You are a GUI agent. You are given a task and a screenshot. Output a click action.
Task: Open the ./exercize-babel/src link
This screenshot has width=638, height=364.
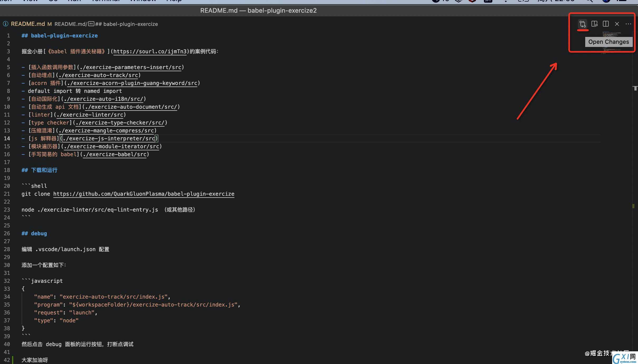pyautogui.click(x=115, y=154)
